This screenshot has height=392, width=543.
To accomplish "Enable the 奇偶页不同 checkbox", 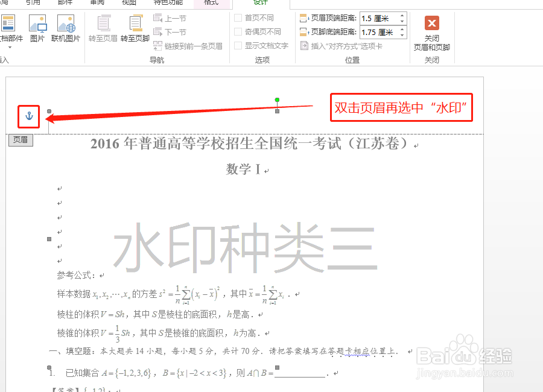I will [237, 32].
